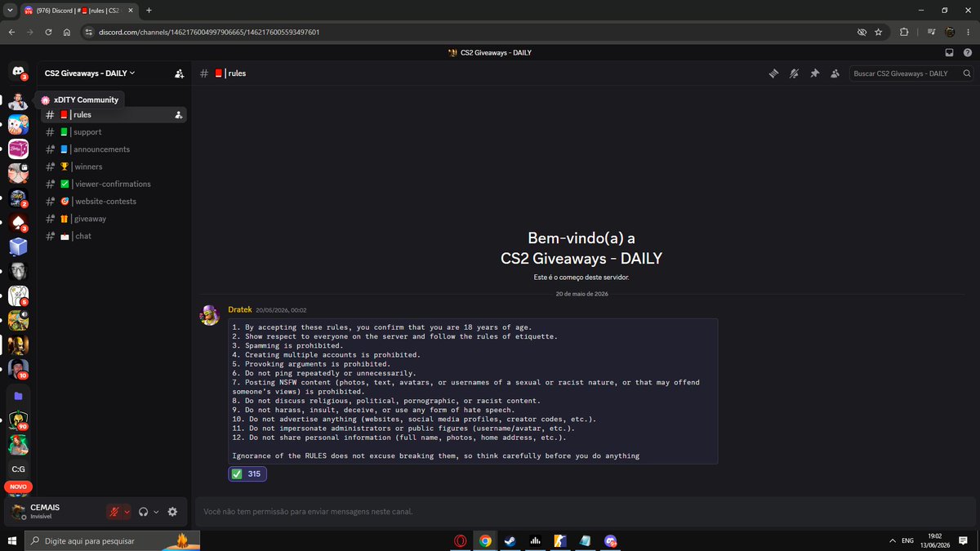Open server icon with badge 10
The height and width of the screenshot is (551, 980).
coord(18,368)
